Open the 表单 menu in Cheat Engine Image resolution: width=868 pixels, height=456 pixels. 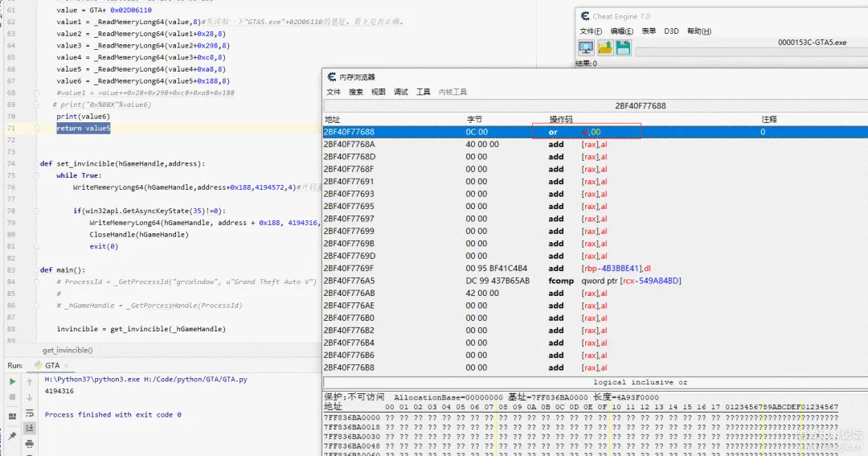click(x=649, y=31)
